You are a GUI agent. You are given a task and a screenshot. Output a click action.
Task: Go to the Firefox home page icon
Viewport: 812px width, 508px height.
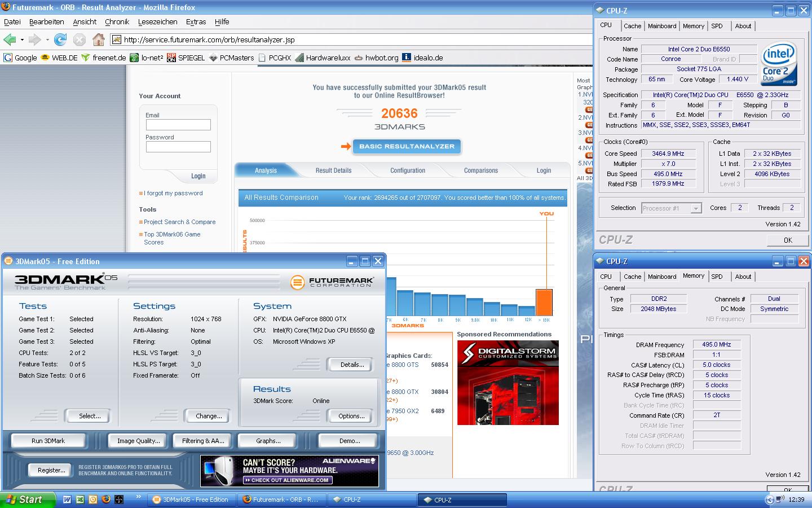coord(99,40)
